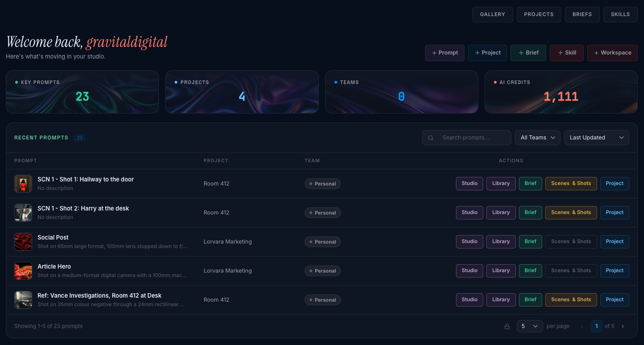Open the Projects stat card
Viewport: 644px width, 345px height.
(x=242, y=92)
